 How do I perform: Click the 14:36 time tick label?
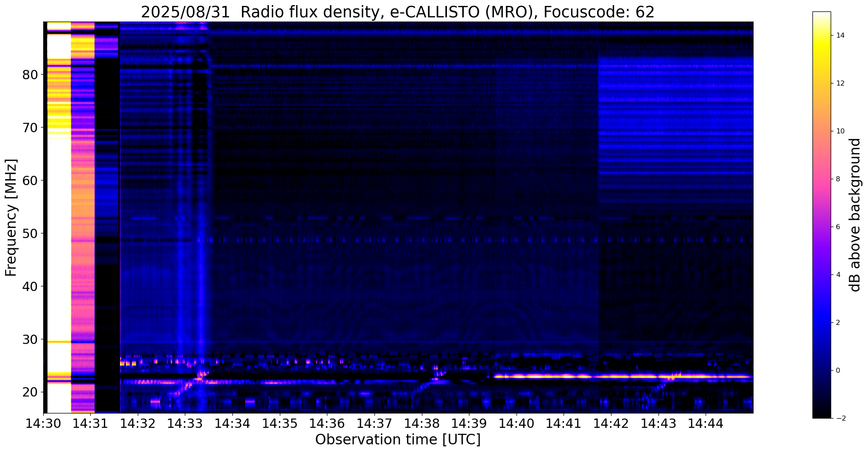pos(327,423)
